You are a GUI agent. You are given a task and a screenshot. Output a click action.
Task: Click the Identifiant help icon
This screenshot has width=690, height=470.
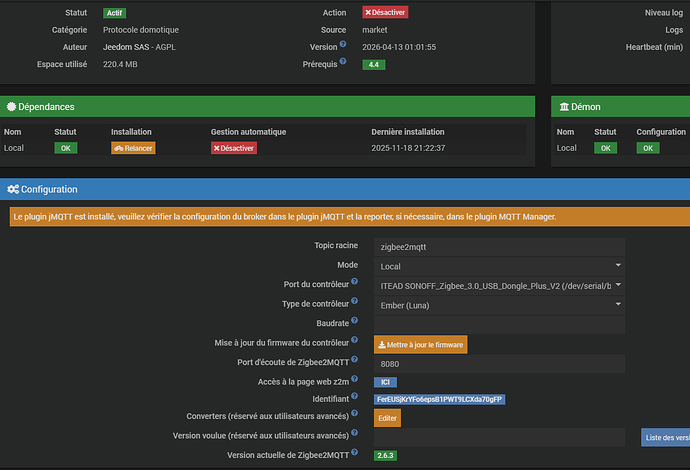[354, 396]
